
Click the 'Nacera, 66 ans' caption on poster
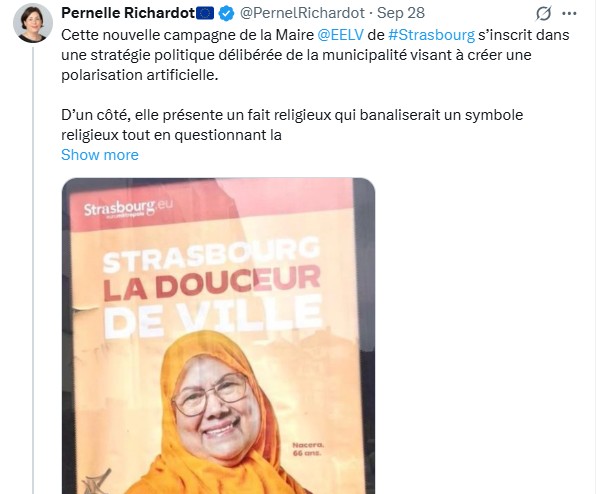point(308,449)
